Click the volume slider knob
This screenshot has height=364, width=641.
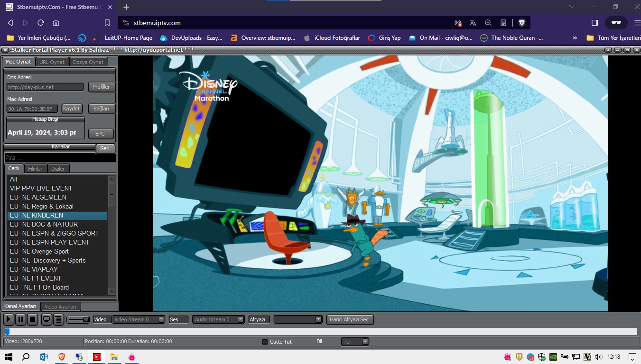[86, 319]
